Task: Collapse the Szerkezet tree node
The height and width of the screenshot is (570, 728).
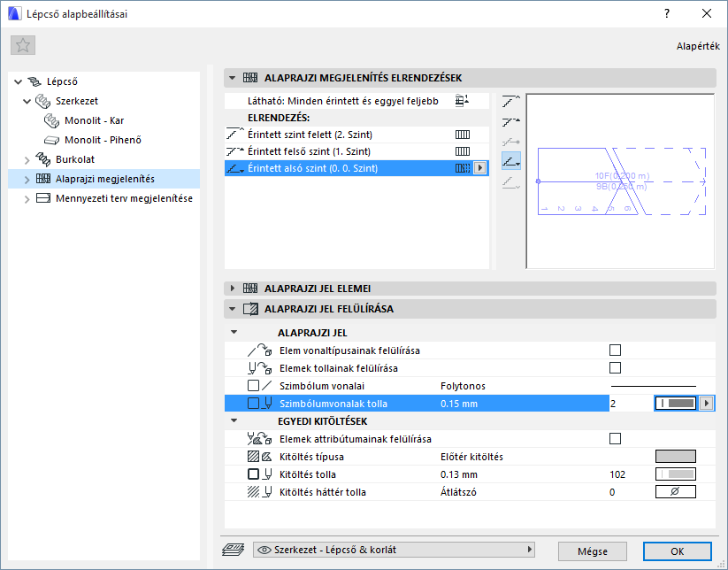Action: click(27, 101)
